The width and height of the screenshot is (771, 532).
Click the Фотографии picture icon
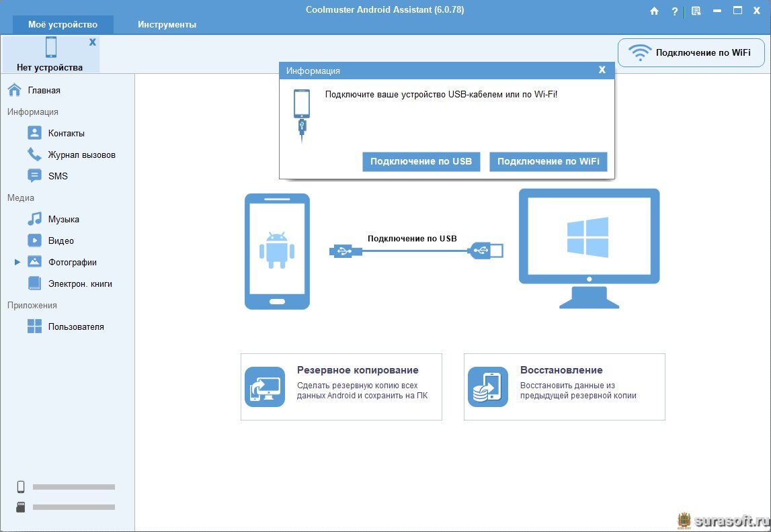pos(34,262)
